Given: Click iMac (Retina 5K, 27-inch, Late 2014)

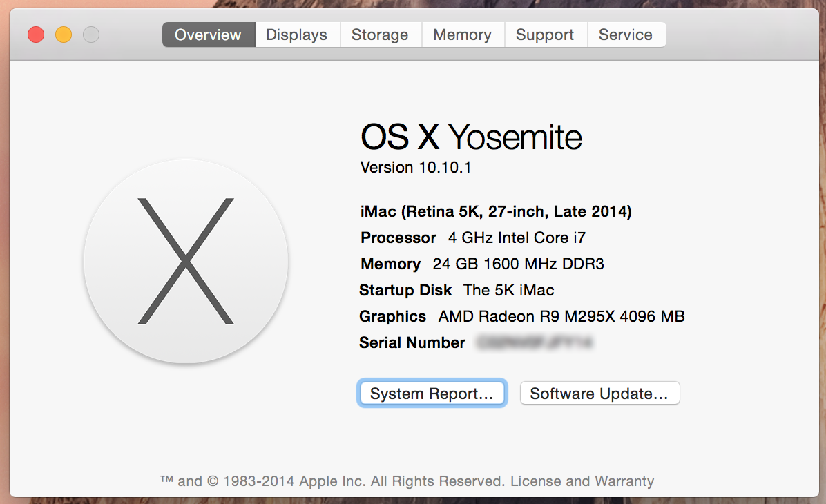Looking at the screenshot, I should [x=496, y=212].
